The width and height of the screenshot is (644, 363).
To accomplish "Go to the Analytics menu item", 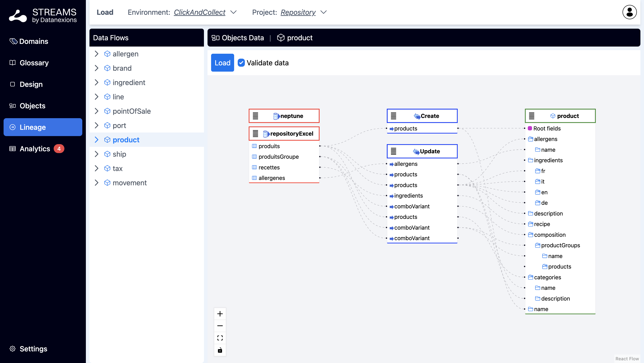I will [x=35, y=149].
